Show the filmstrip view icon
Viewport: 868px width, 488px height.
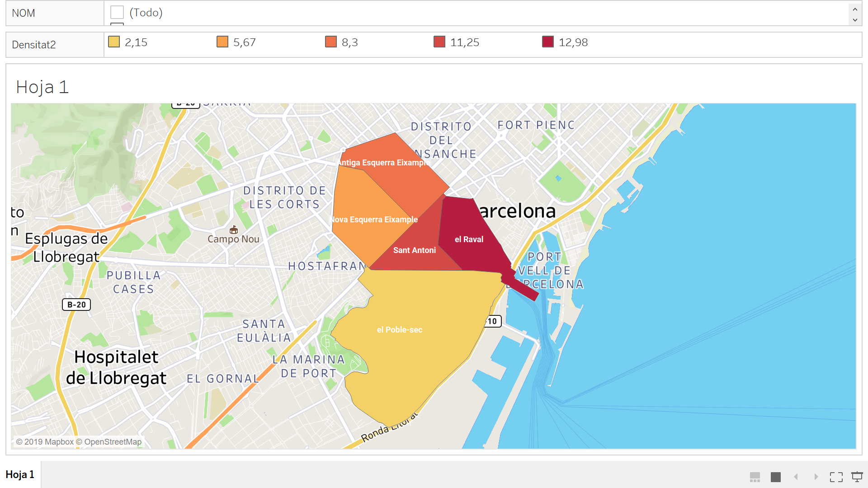pyautogui.click(x=755, y=477)
